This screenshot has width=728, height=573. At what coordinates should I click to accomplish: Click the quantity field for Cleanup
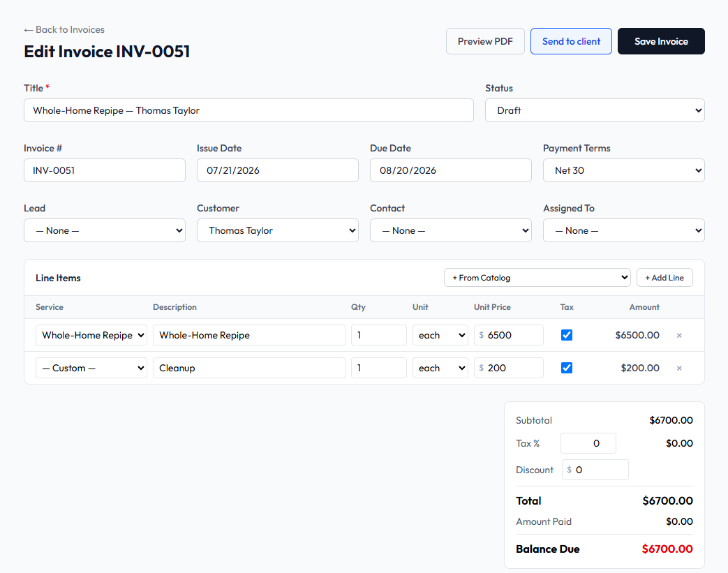click(379, 368)
